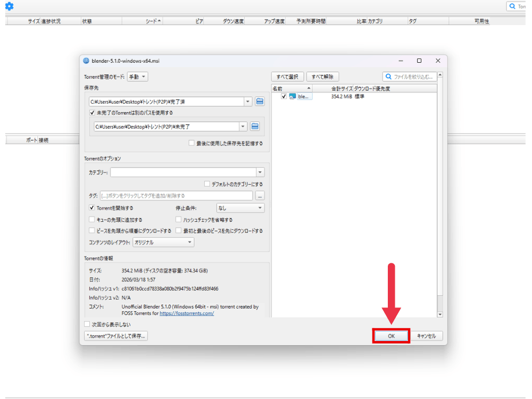
Task: Click the blender file icon in file list
Action: click(x=293, y=96)
